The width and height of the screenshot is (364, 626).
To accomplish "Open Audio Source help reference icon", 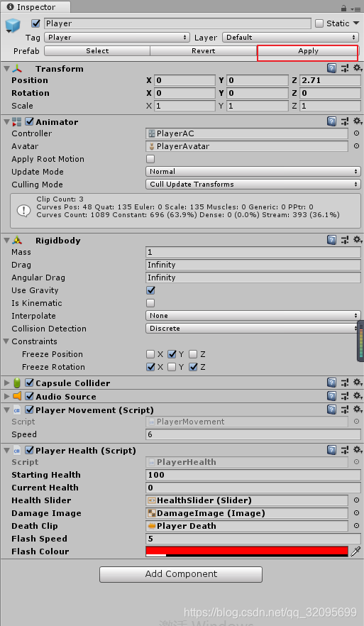I will (331, 396).
